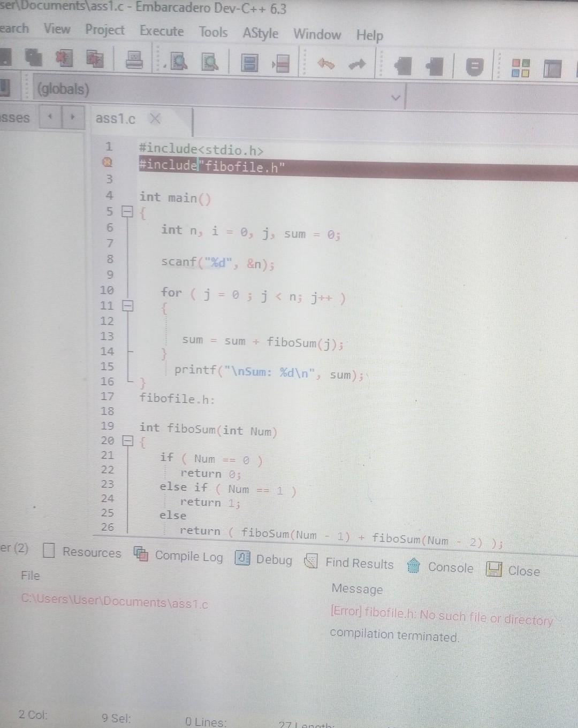Click the red error marker on line 2
Image resolution: width=578 pixels, height=728 pixels.
pos(108,163)
